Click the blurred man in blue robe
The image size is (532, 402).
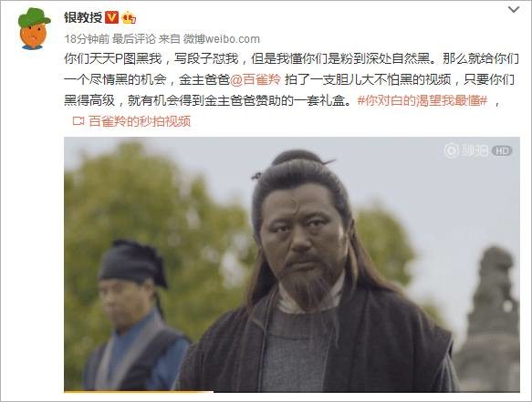[136, 315]
